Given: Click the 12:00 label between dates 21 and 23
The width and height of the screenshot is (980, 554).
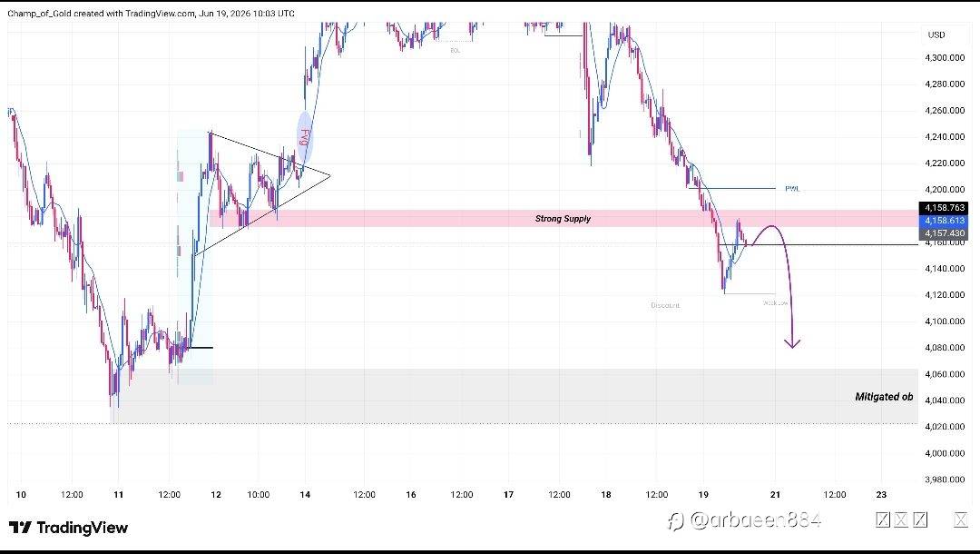Looking at the screenshot, I should click(x=835, y=495).
